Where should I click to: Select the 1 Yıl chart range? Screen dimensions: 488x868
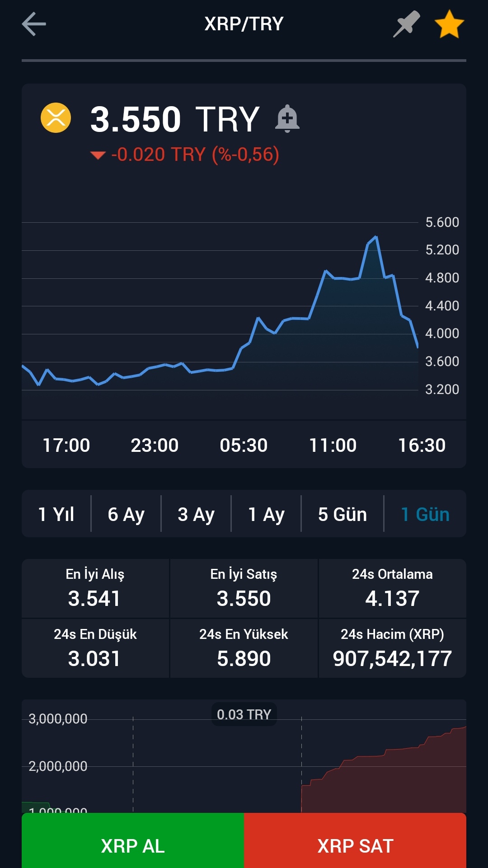pos(56,514)
